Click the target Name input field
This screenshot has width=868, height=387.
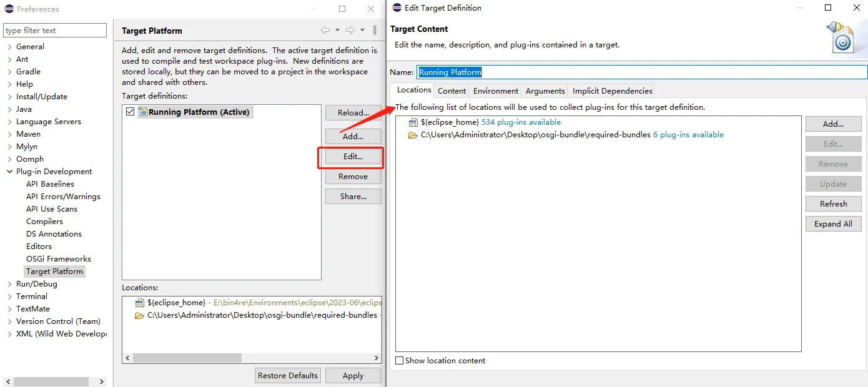click(x=642, y=72)
